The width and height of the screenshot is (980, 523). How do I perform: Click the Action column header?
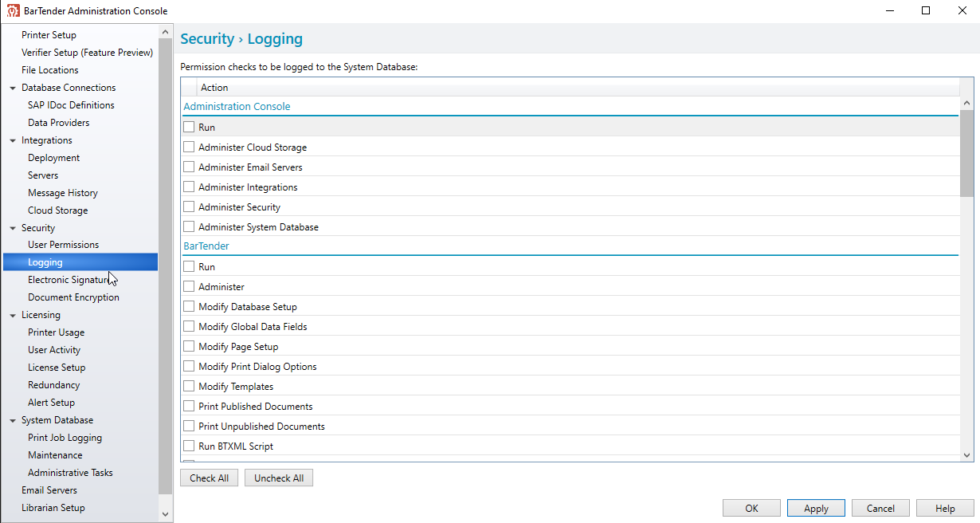click(x=578, y=88)
